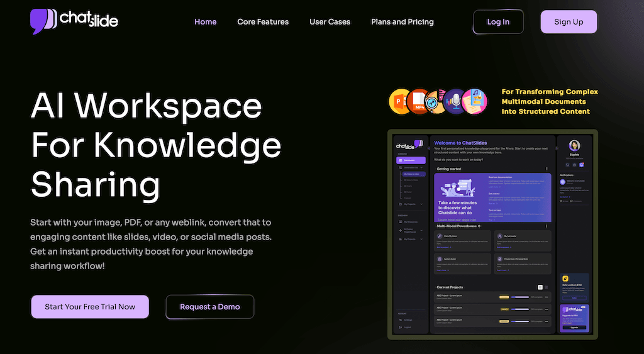Open the Getting started three-dot menu
644x354 pixels.
[547, 169]
